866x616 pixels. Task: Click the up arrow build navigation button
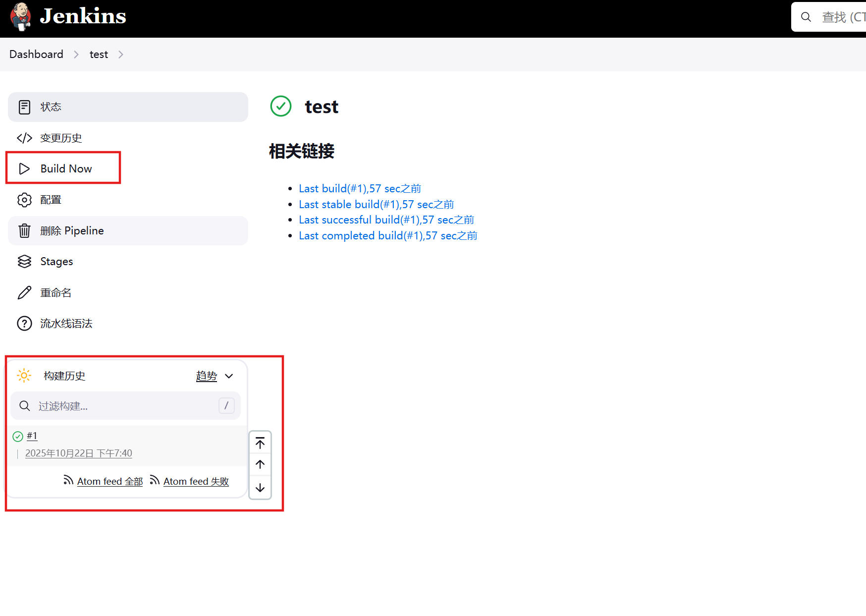[x=260, y=464]
